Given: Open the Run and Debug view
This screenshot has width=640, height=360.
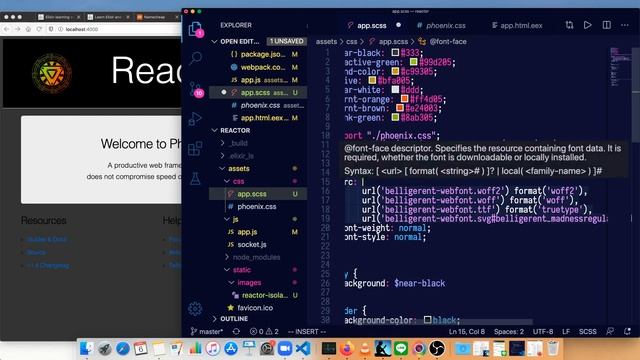Looking at the screenshot, I should point(195,119).
